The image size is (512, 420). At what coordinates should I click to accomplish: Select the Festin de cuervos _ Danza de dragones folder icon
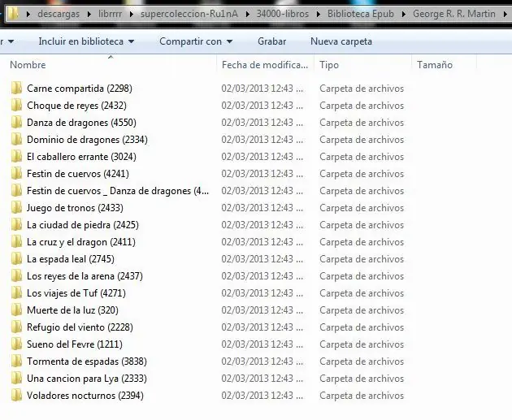tap(16, 191)
